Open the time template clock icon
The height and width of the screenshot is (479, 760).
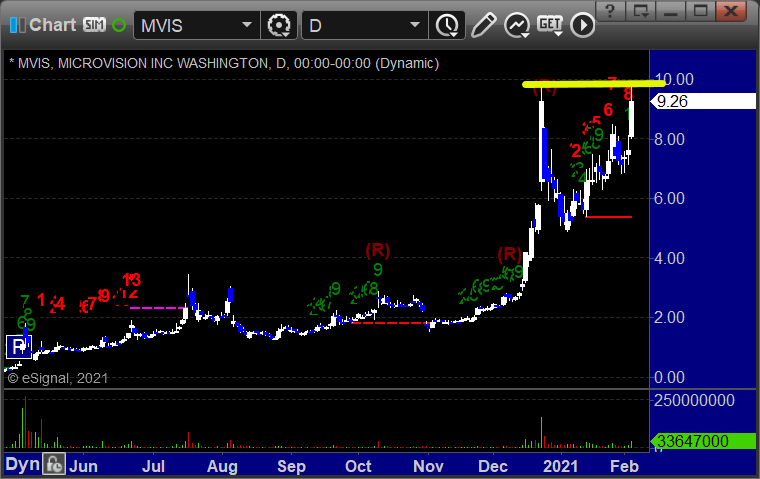(x=447, y=25)
